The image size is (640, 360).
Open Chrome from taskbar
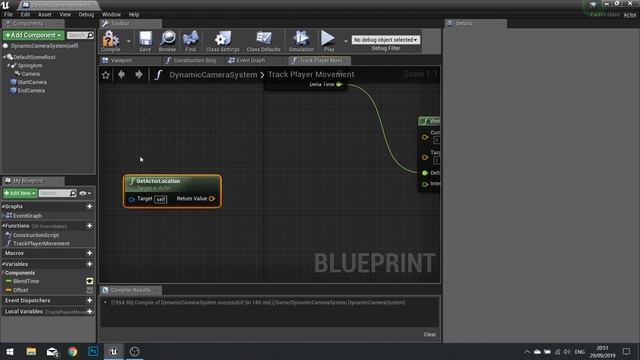(73, 352)
